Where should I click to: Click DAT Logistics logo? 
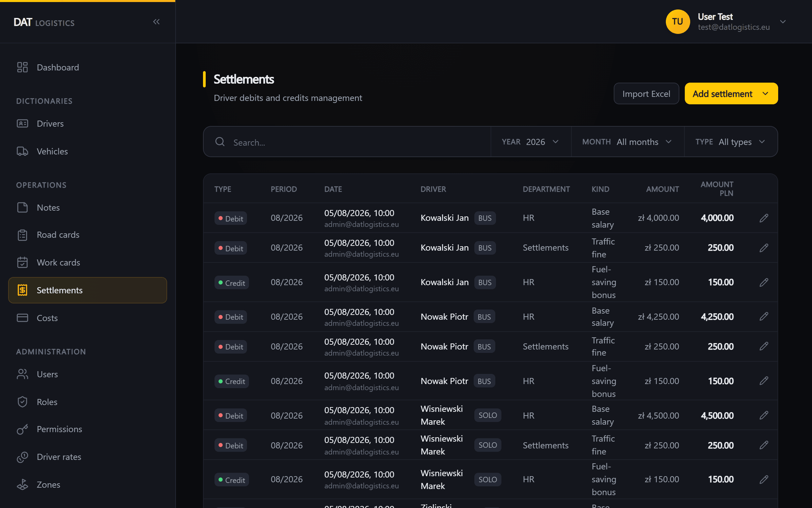click(44, 22)
